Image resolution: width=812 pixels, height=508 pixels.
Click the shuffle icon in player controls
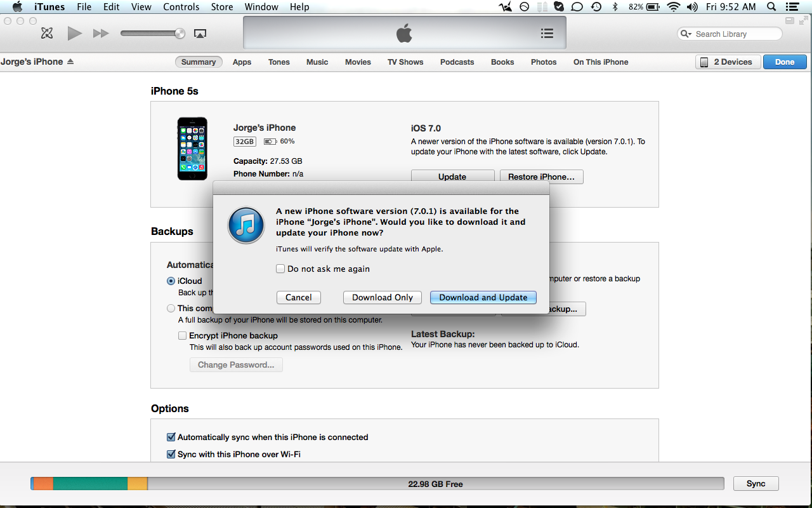[x=47, y=33]
